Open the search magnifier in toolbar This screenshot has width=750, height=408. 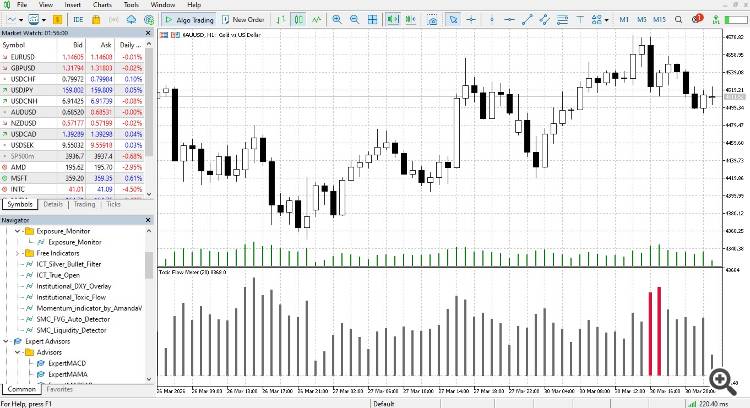[678, 20]
